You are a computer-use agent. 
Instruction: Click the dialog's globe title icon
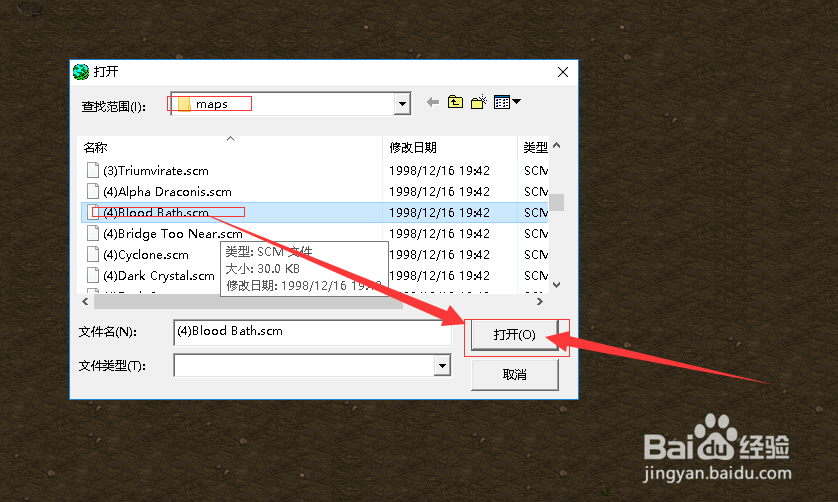tap(81, 72)
